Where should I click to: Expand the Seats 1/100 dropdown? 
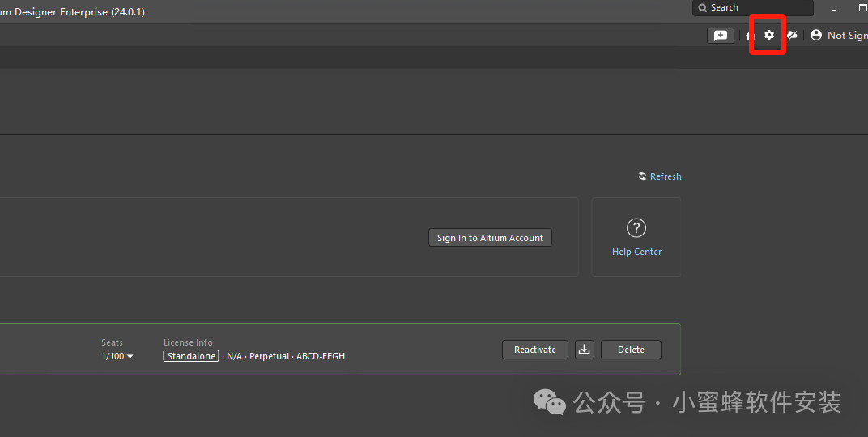coord(117,356)
